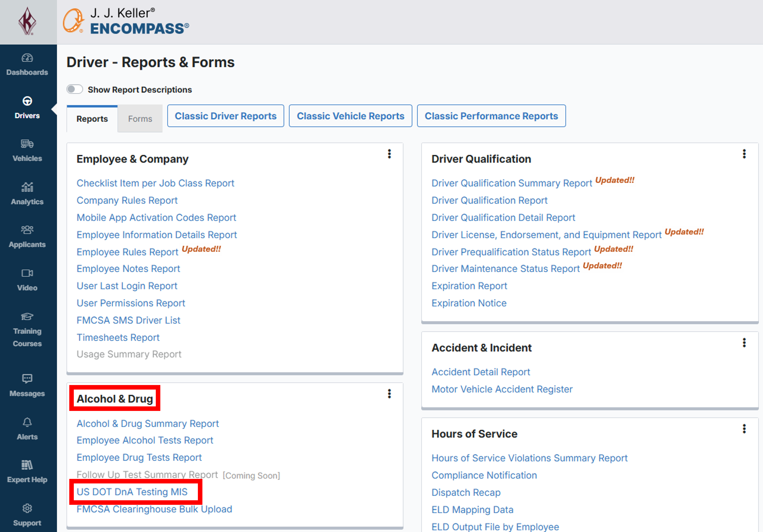
Task: Open Employee & Company kebab menu
Action: point(389,154)
